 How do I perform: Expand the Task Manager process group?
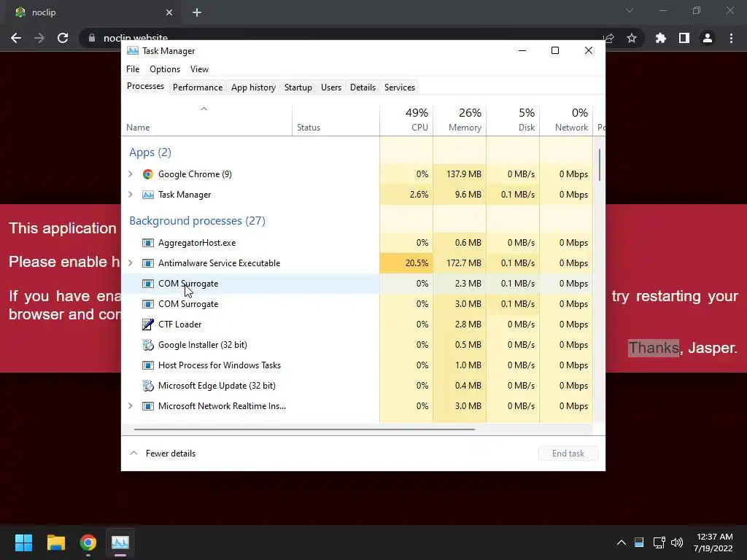131,195
